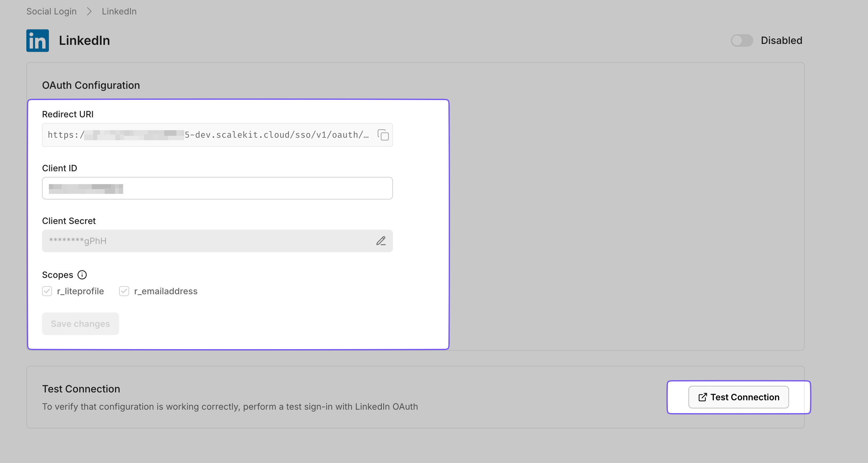This screenshot has width=868, height=463.
Task: Select the LinkedIn breadcrumb entry
Action: [119, 11]
